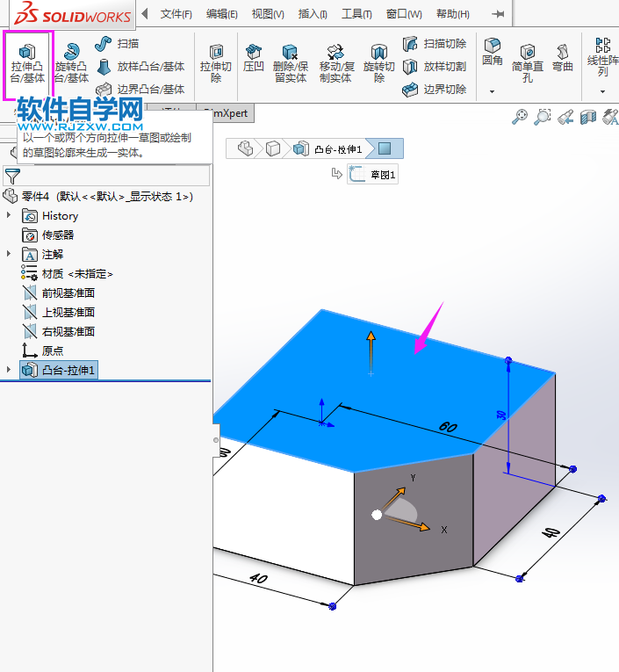The width and height of the screenshot is (619, 672).
Task: Expand the 注解 annotations node
Action: coord(9,254)
